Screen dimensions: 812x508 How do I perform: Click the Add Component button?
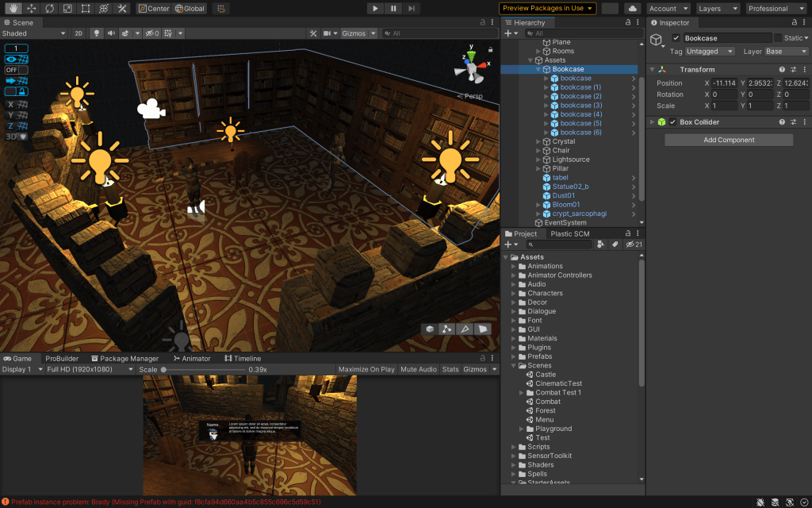click(728, 140)
